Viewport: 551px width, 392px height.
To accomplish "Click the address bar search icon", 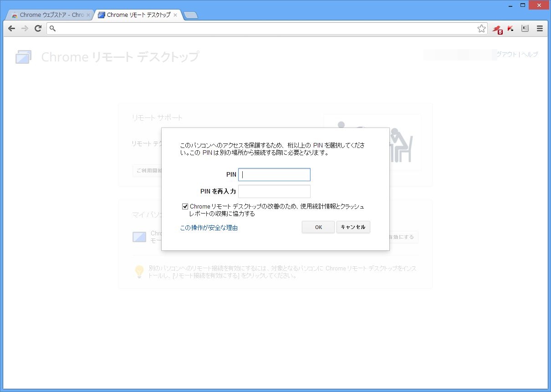I will click(x=52, y=29).
